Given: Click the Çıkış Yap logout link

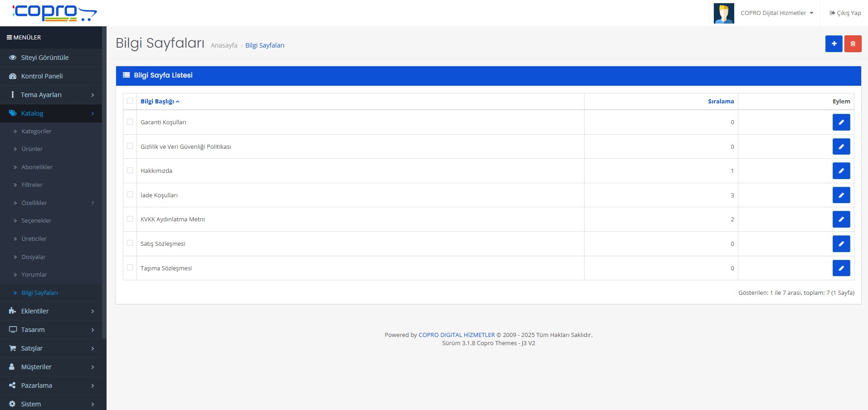Looking at the screenshot, I should click(845, 13).
